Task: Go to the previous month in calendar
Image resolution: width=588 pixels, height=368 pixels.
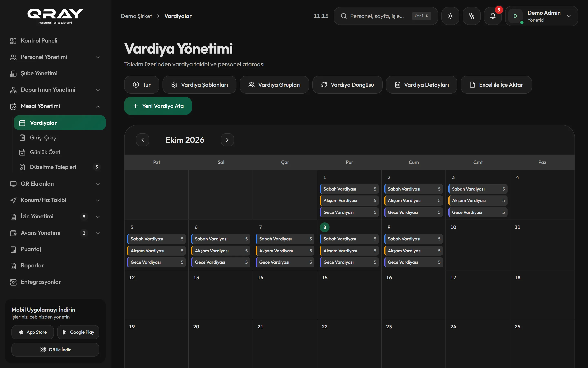Action: tap(142, 140)
